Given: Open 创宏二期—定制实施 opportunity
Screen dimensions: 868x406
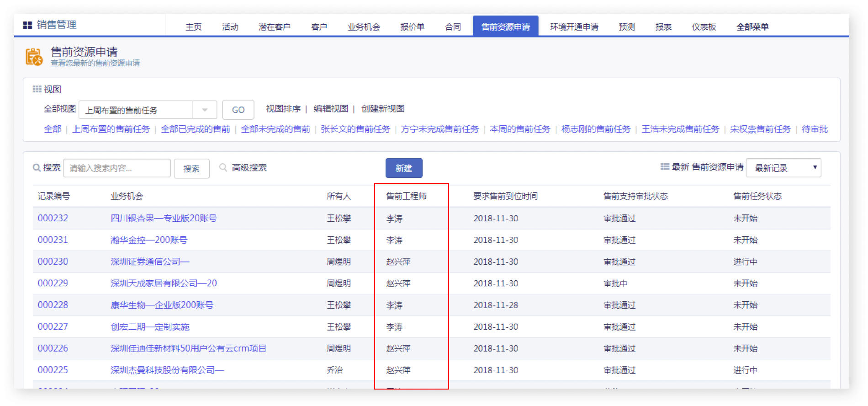Looking at the screenshot, I should tap(150, 327).
